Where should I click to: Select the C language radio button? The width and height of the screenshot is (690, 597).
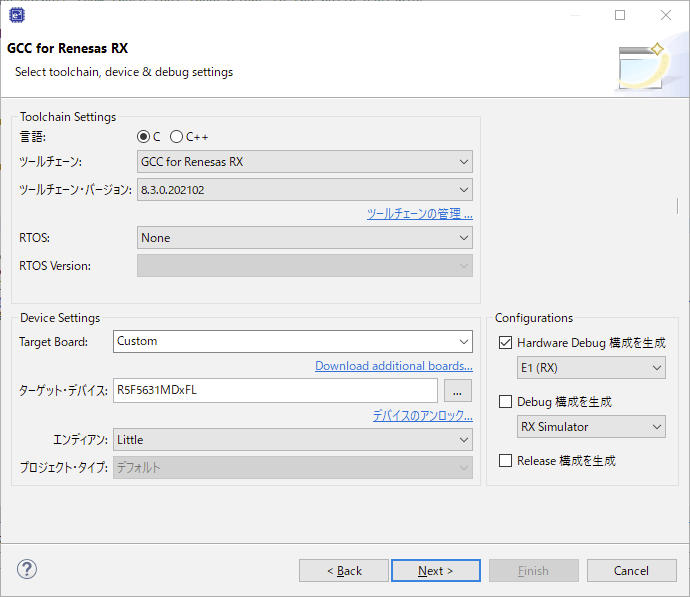[x=143, y=137]
